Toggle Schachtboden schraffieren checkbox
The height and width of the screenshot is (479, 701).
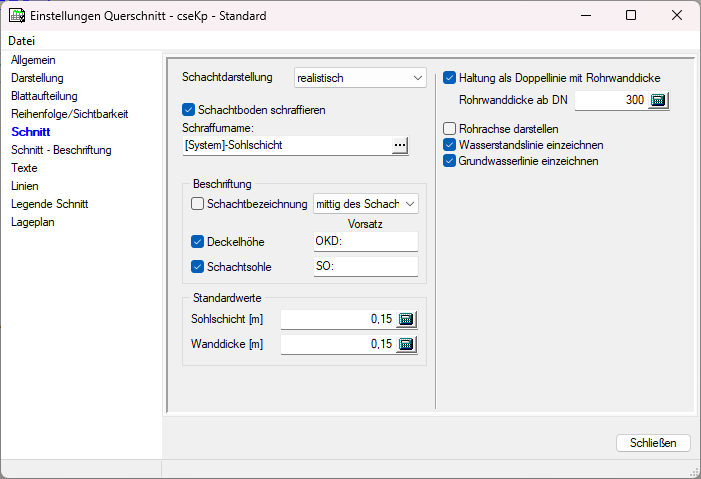coord(189,110)
